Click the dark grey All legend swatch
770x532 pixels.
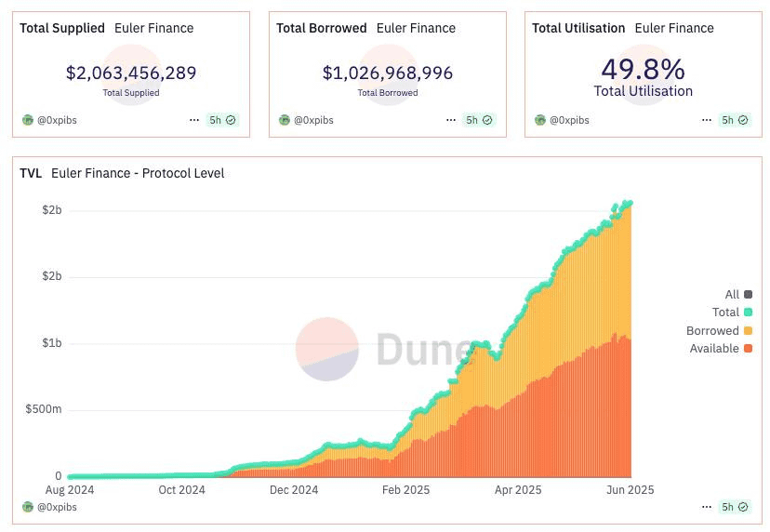[x=749, y=294]
